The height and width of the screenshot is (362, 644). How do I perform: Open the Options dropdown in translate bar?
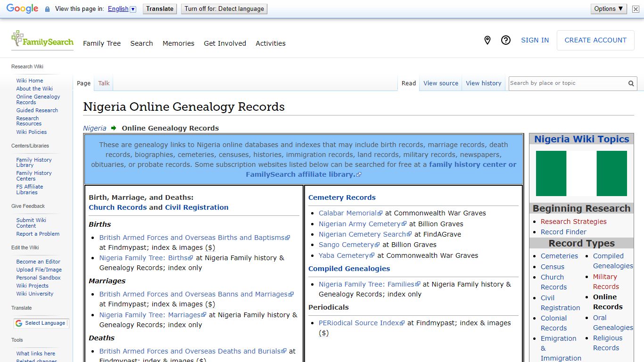coord(609,8)
